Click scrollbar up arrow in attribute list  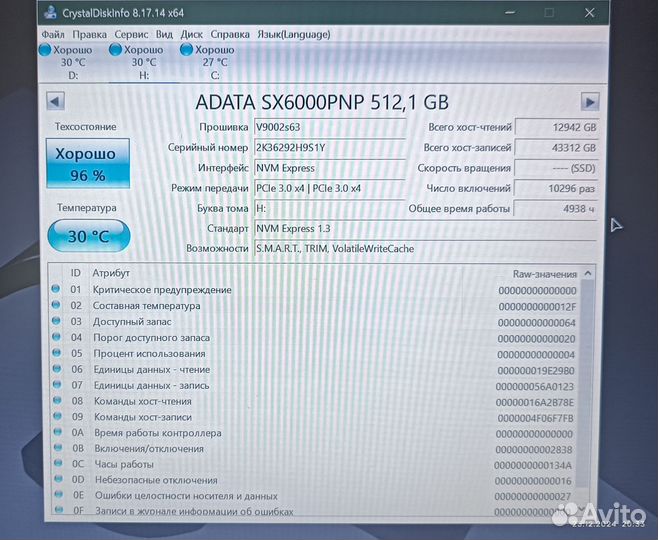tap(588, 274)
